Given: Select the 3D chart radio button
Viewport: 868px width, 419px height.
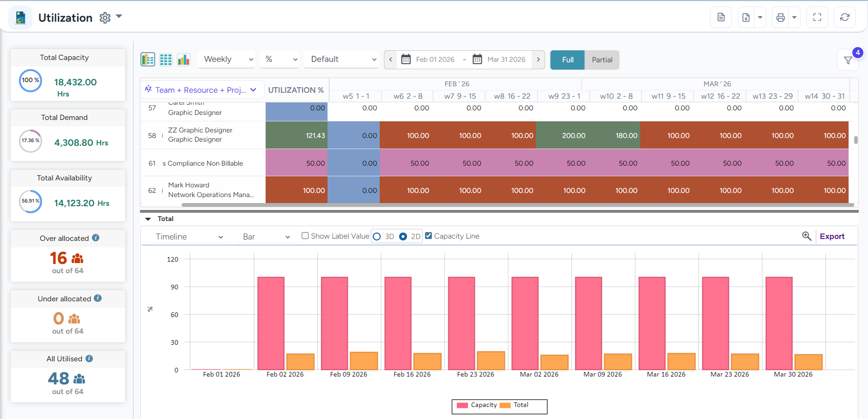Looking at the screenshot, I should coord(377,237).
